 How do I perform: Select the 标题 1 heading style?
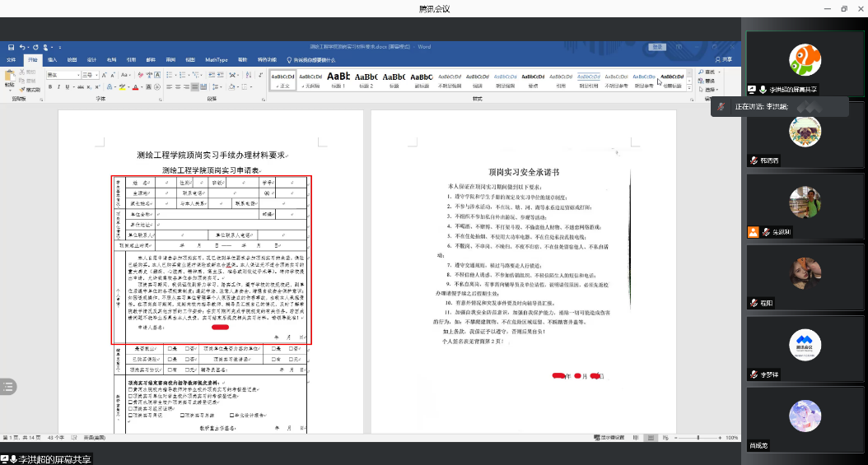(x=337, y=80)
